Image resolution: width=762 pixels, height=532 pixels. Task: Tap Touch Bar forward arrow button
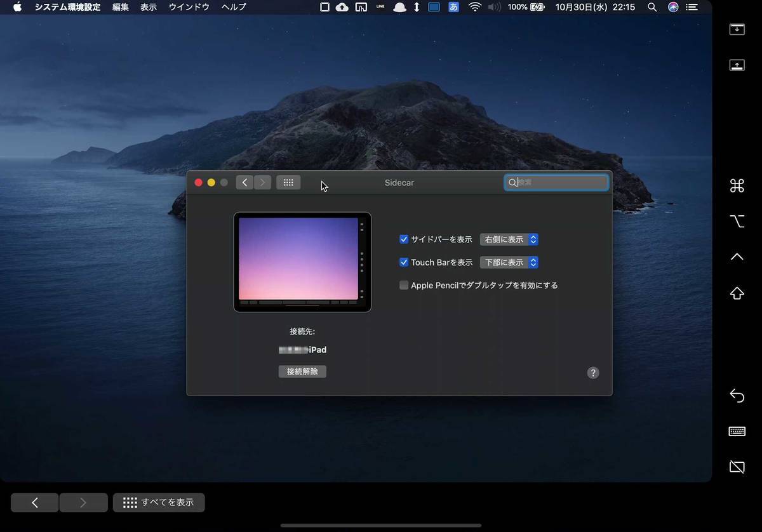(83, 503)
